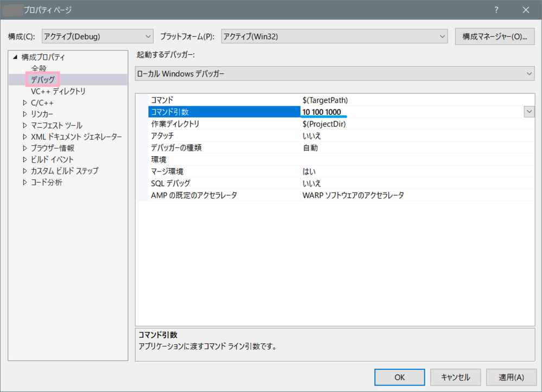The width and height of the screenshot is (542, 392).
Task: Click the 構成マネージャー button
Action: point(494,37)
